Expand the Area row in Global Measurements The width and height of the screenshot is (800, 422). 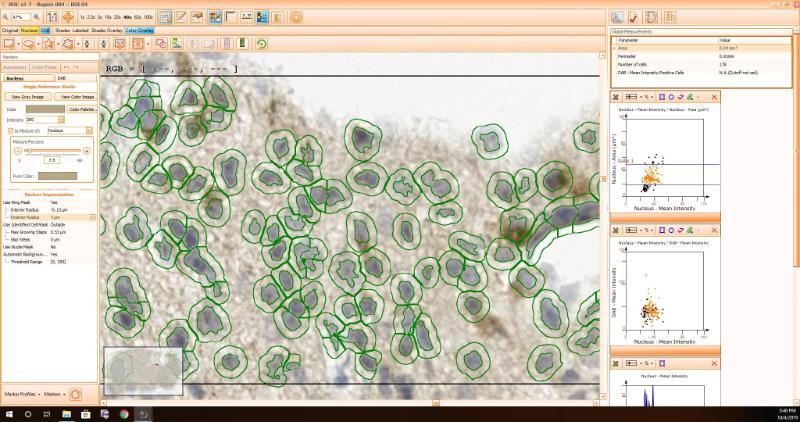tap(615, 47)
